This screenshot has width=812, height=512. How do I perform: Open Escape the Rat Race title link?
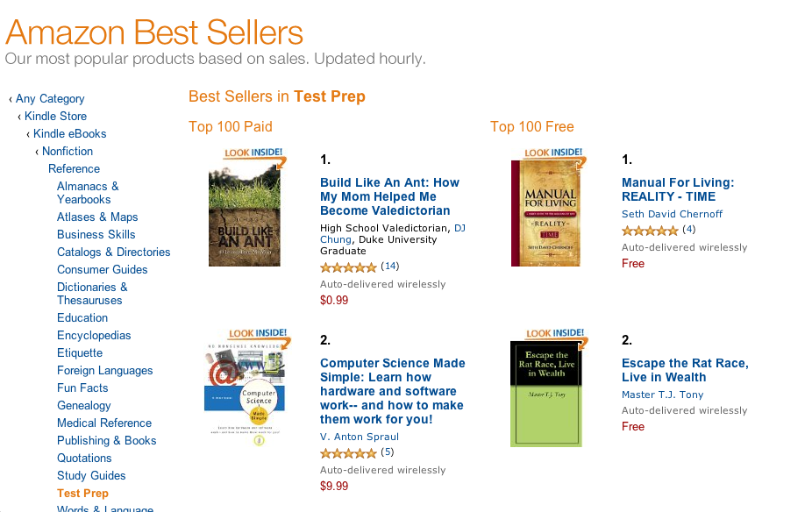pos(685,370)
